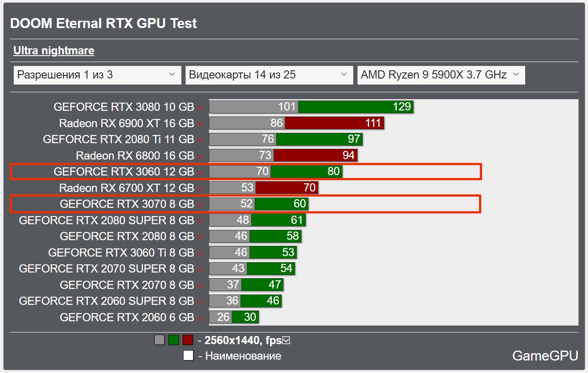Click the white Наименование legend swatch
The image size is (588, 373).
click(x=188, y=356)
